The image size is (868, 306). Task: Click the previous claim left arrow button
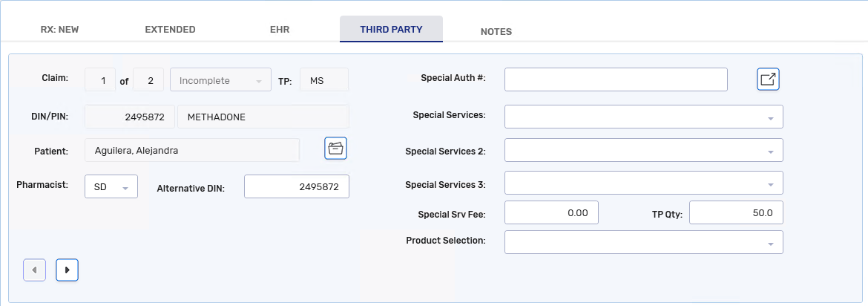(x=34, y=270)
